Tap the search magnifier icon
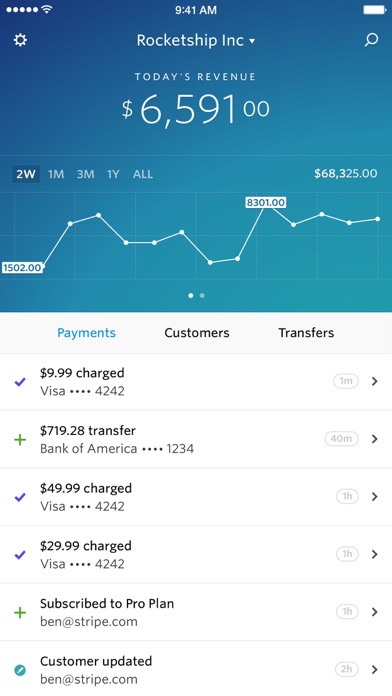The image size is (392, 696). click(x=371, y=40)
